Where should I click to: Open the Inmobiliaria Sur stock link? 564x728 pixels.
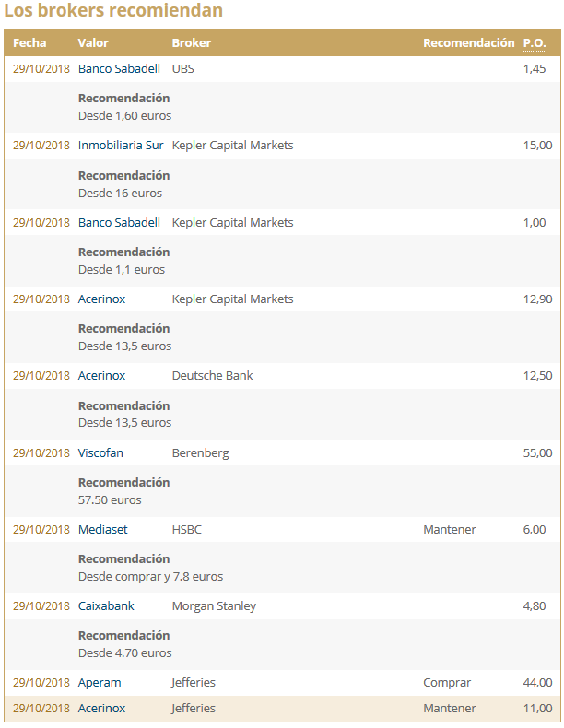point(121,146)
